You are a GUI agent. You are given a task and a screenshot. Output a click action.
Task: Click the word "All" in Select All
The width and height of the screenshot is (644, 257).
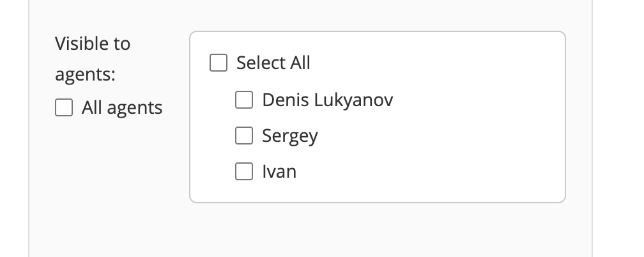[x=300, y=63]
